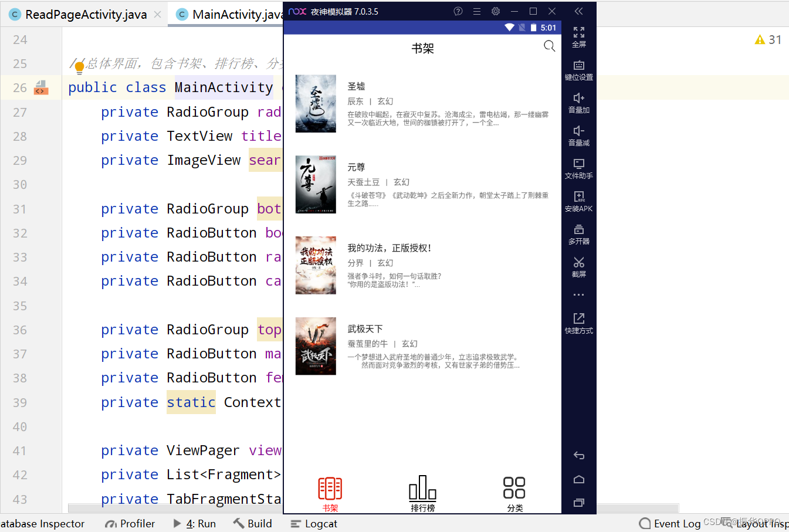Tap the 元尊 description mentioning 《斗破苍穹》
Viewport: 789px width, 532px height.
[x=448, y=199]
